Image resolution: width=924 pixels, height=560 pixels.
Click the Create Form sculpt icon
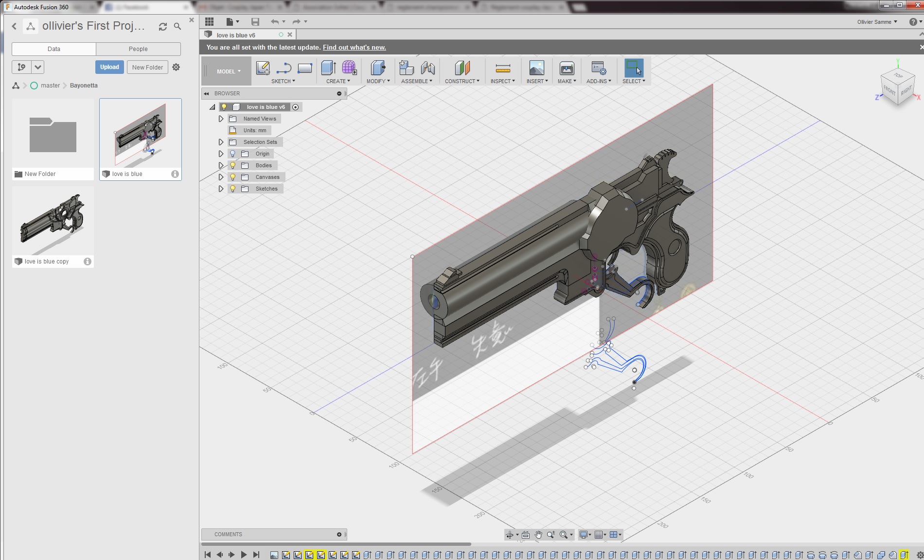pos(349,68)
